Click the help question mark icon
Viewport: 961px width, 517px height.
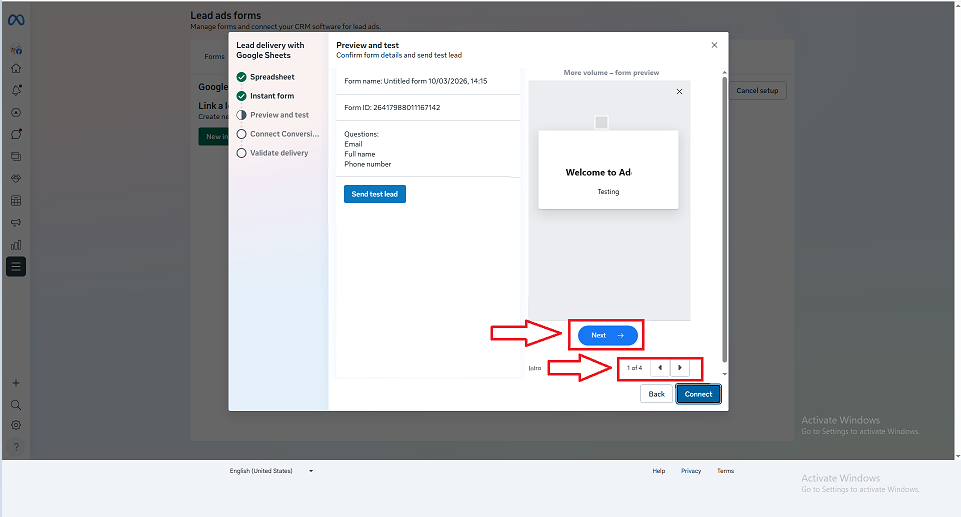coord(16,447)
